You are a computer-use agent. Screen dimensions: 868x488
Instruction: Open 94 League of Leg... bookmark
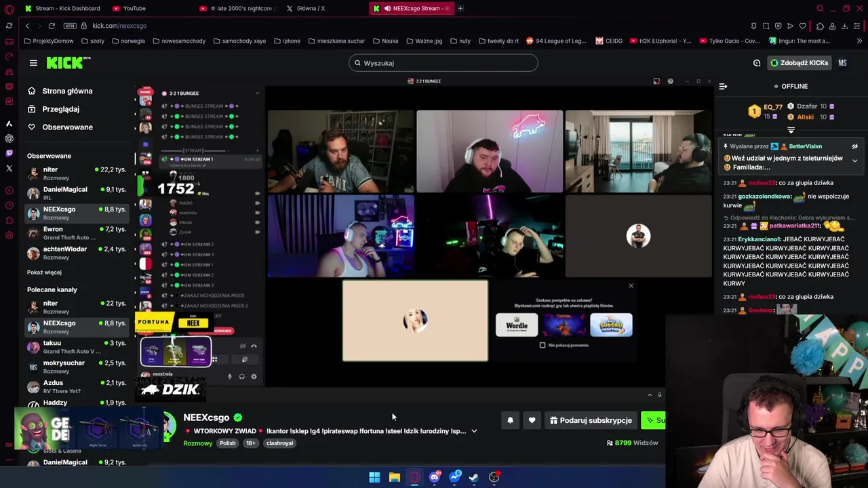coord(556,41)
